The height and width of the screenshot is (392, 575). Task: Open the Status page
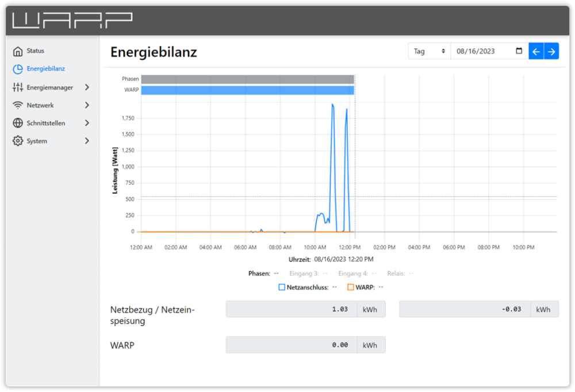tap(35, 51)
